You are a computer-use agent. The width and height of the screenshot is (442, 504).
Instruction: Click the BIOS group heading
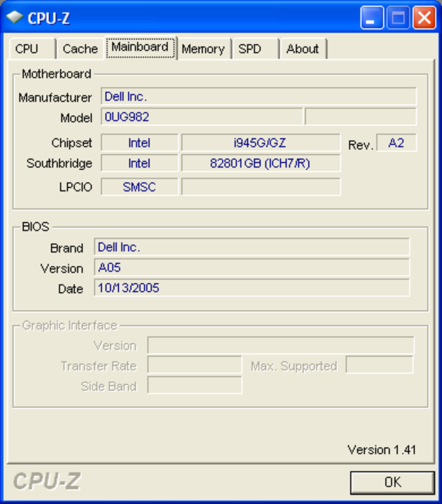(36, 226)
